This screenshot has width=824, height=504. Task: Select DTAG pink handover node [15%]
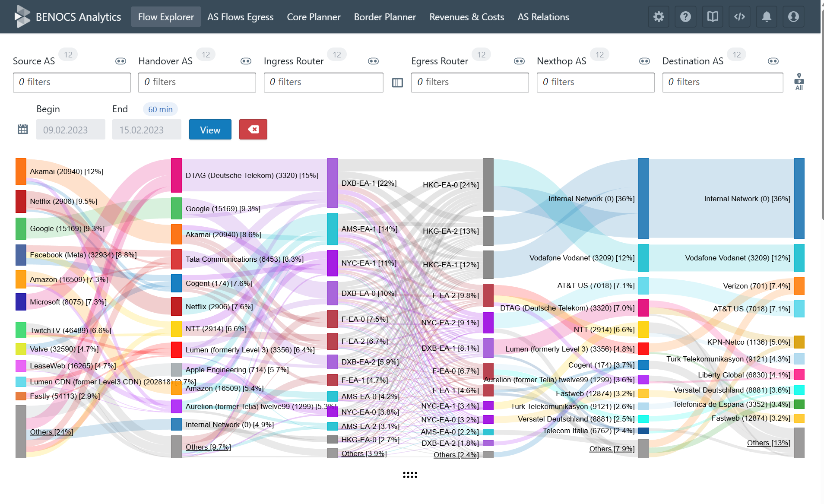[x=176, y=175]
